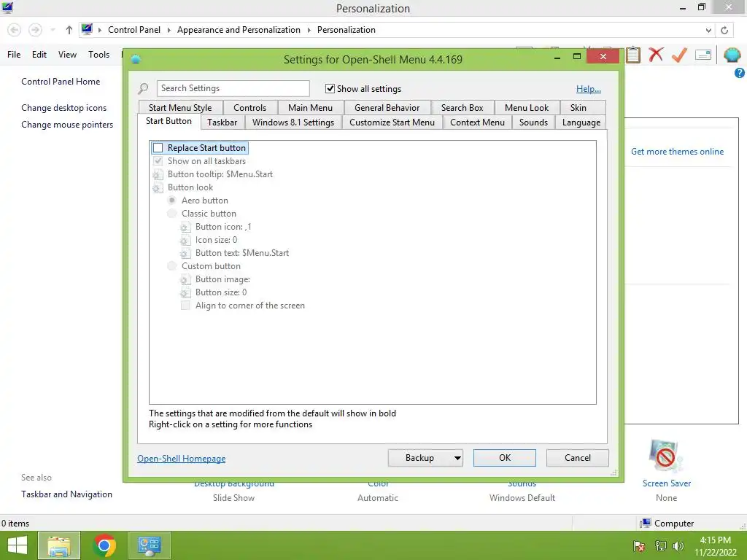The height and width of the screenshot is (560, 747).
Task: Open the recent locations dropdown arrow
Action: 53,30
